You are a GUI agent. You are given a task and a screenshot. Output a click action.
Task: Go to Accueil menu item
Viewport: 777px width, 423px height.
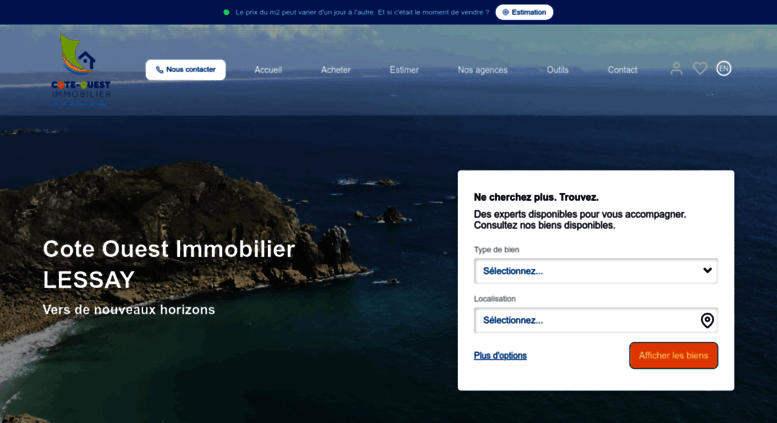click(x=268, y=70)
